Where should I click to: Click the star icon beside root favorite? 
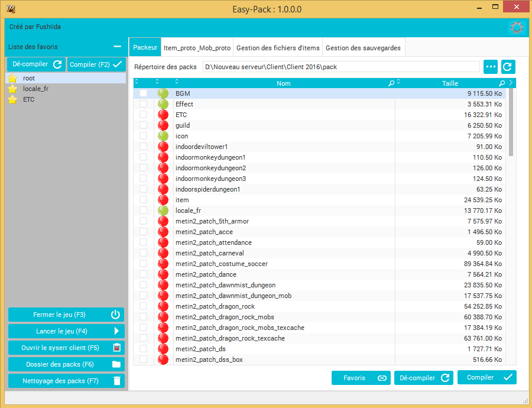point(12,78)
